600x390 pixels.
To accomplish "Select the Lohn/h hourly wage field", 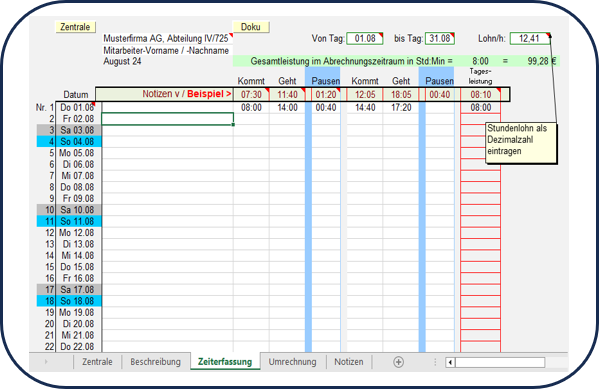I will [x=530, y=39].
